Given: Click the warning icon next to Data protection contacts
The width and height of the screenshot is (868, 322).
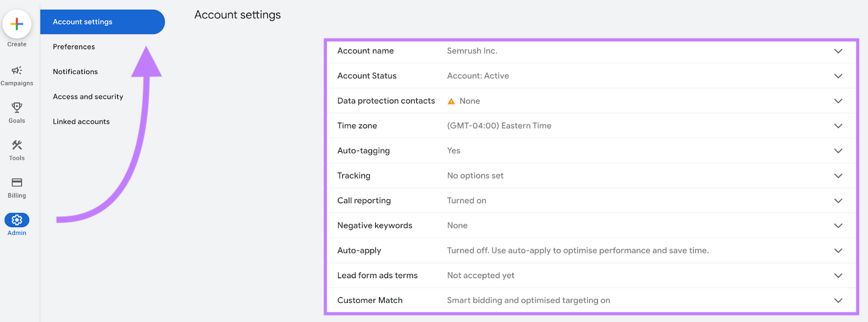Looking at the screenshot, I should 451,101.
